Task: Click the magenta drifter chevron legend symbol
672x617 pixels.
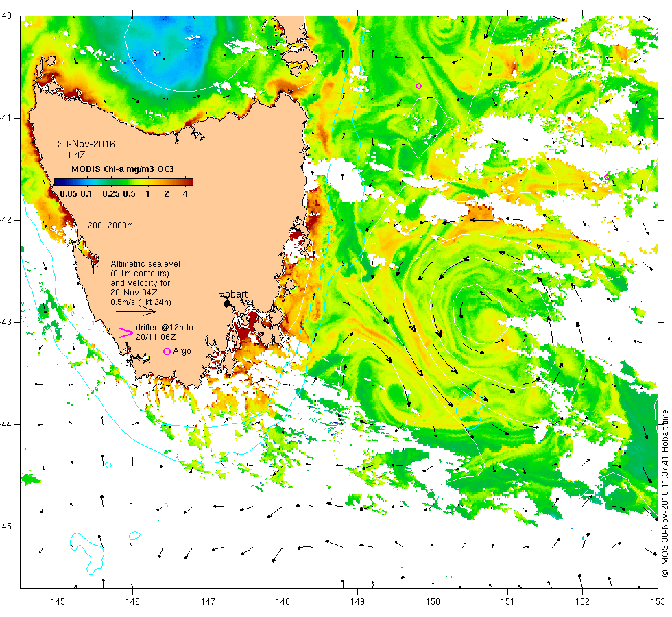Action: (125, 332)
